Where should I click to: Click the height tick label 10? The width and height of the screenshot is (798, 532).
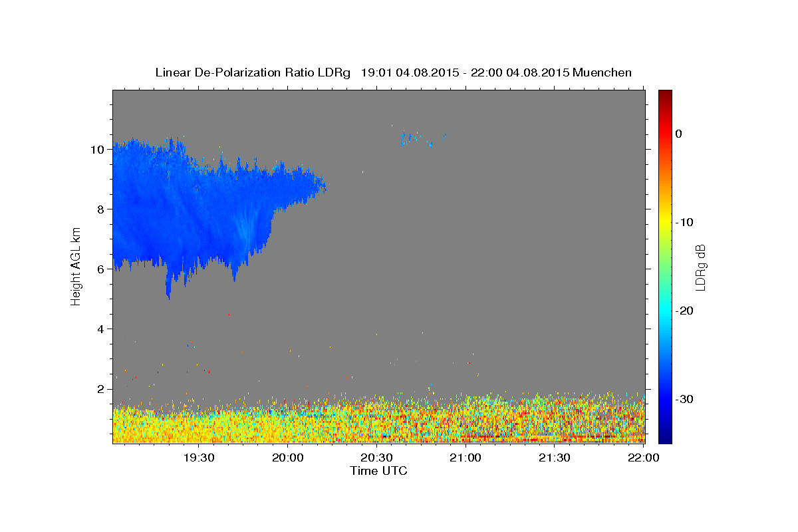(x=96, y=149)
